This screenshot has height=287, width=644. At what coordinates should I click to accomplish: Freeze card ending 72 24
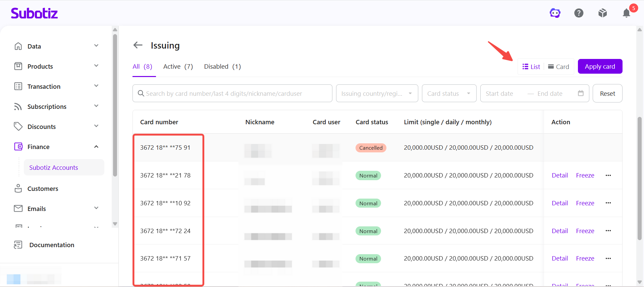585,231
